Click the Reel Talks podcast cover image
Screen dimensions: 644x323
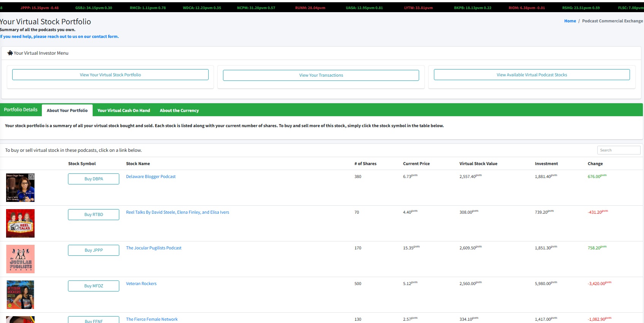point(20,223)
